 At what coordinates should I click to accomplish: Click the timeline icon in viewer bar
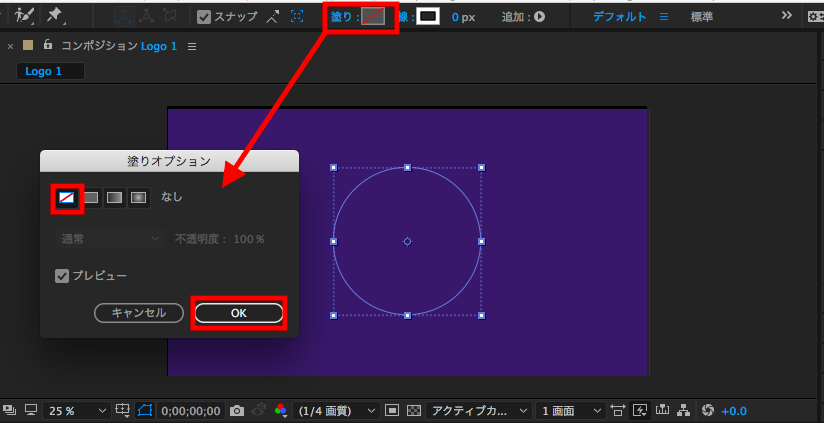[662, 410]
